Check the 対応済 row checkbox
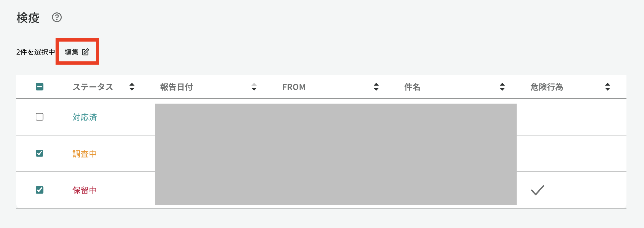 coord(40,117)
